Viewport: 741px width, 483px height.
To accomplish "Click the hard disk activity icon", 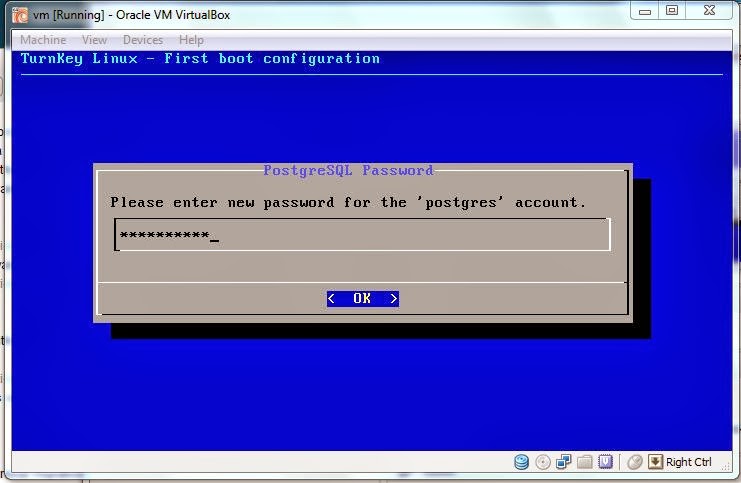I will pos(521,462).
